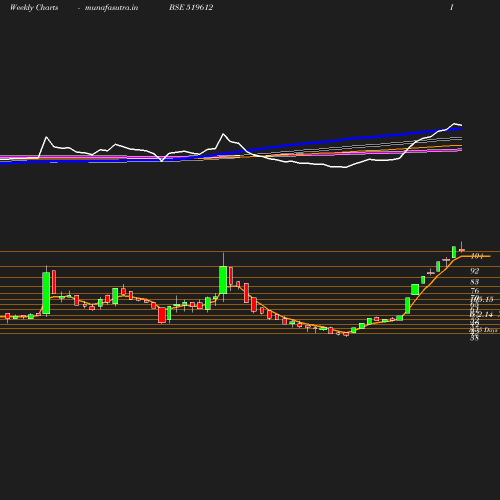Click the '92' price axis label
Screen dimensions: 500x500
tap(475, 271)
